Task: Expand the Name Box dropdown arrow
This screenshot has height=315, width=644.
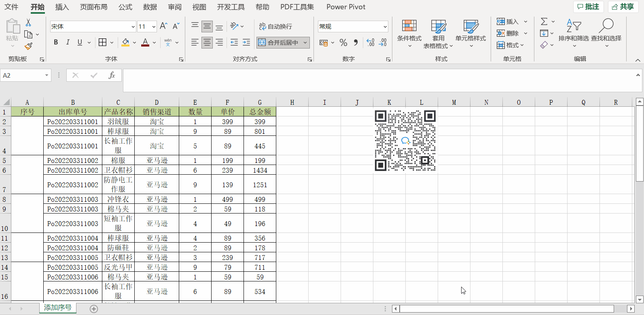Action: click(x=47, y=75)
